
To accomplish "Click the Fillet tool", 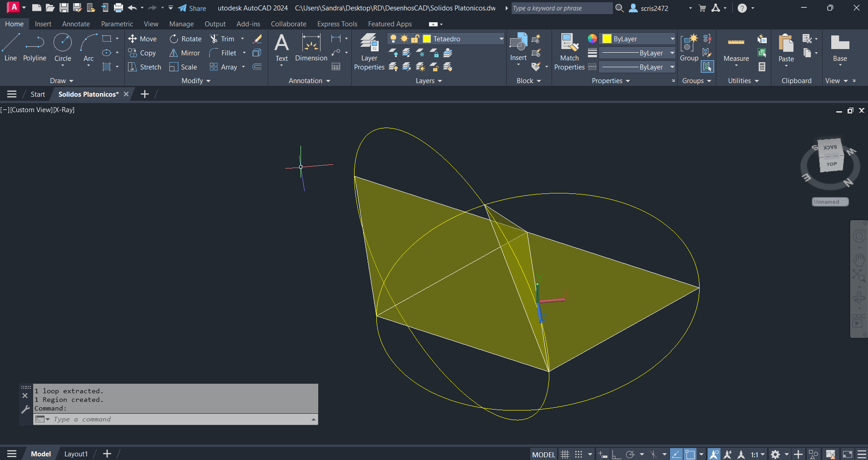I will coord(223,53).
